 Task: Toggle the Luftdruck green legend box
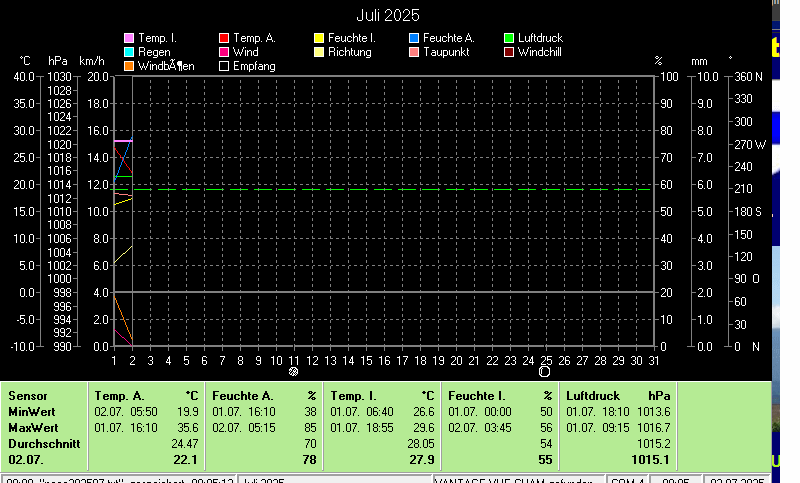click(x=509, y=38)
